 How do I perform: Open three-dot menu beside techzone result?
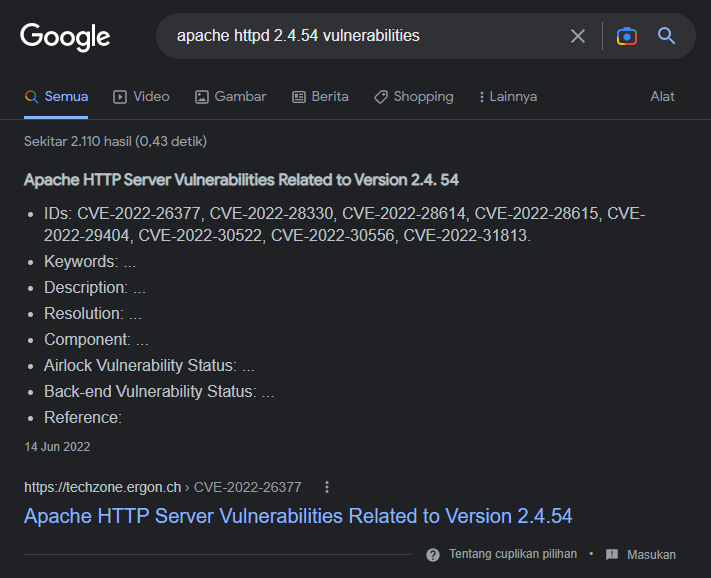327,487
